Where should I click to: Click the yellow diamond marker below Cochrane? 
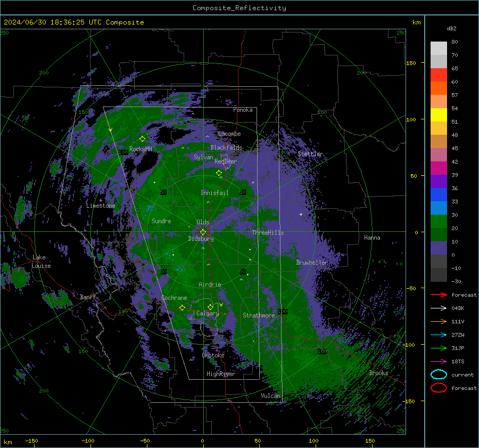[x=182, y=308]
